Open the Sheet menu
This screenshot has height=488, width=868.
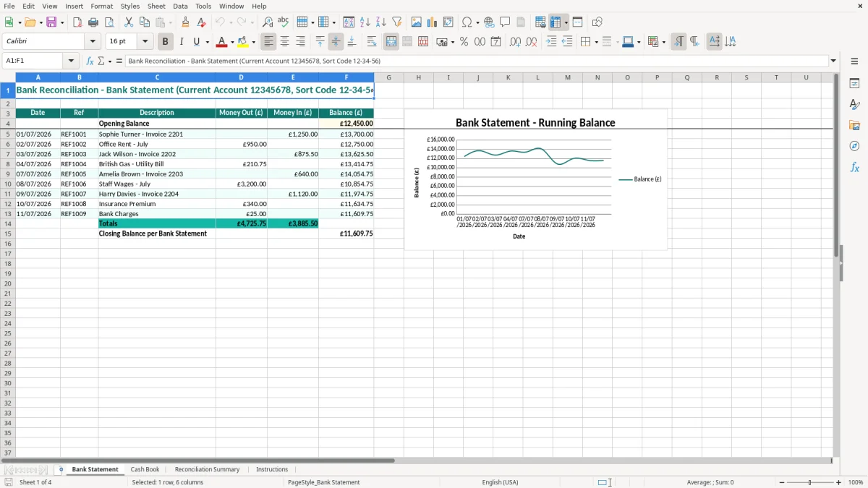click(x=156, y=6)
